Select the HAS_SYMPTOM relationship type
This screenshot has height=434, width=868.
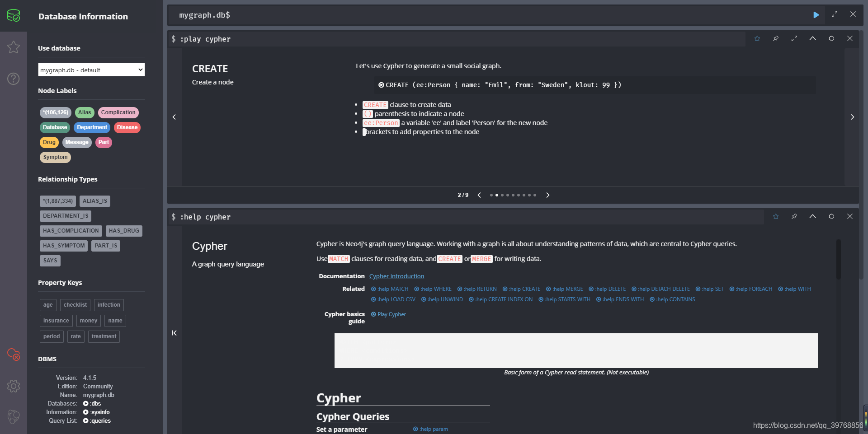point(64,246)
